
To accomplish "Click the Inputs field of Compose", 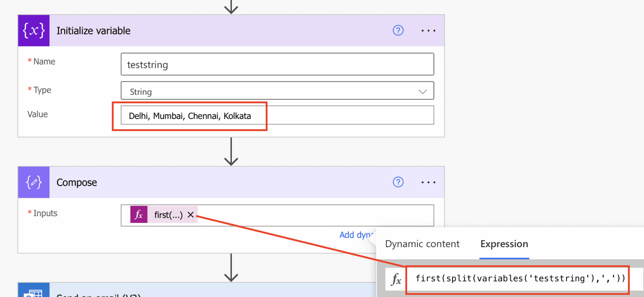I will click(293, 214).
